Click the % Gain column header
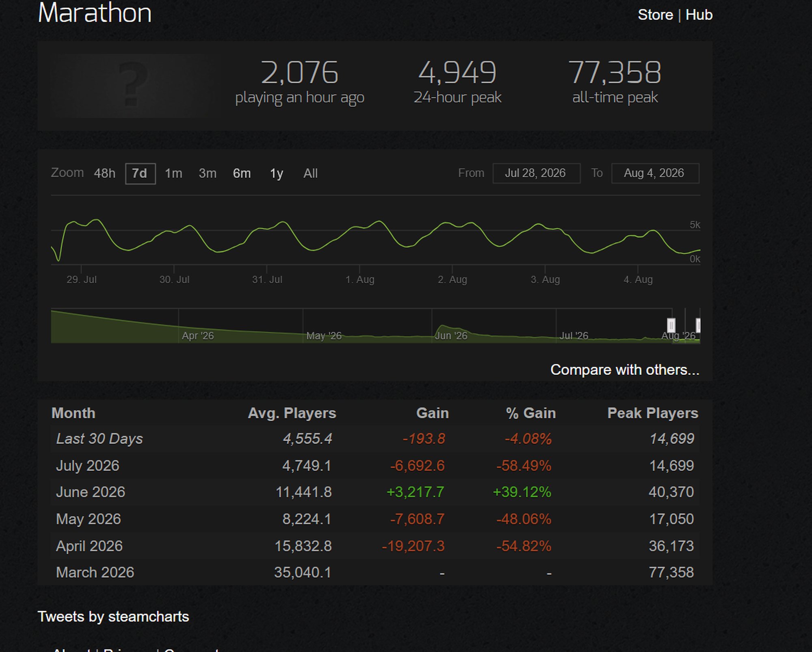The width and height of the screenshot is (812, 652). click(531, 413)
